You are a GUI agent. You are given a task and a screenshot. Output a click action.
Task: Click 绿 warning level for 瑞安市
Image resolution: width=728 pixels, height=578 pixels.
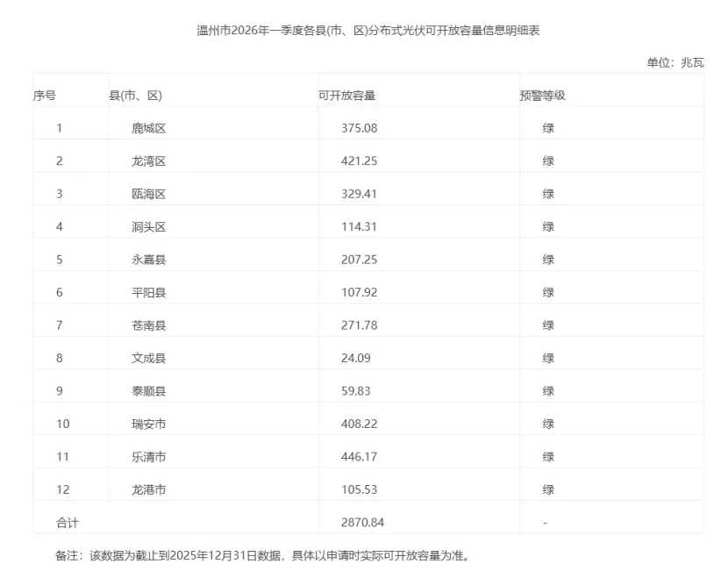tap(548, 425)
